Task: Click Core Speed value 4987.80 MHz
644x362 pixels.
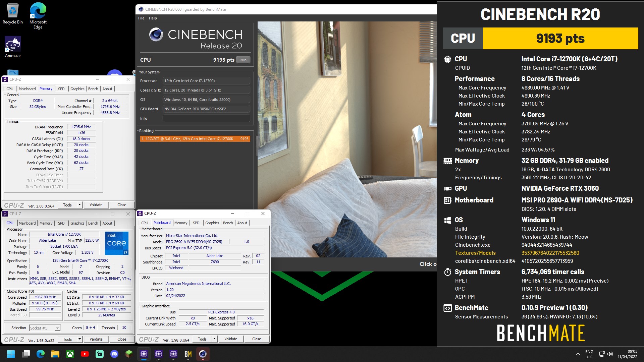Action: coord(45,297)
